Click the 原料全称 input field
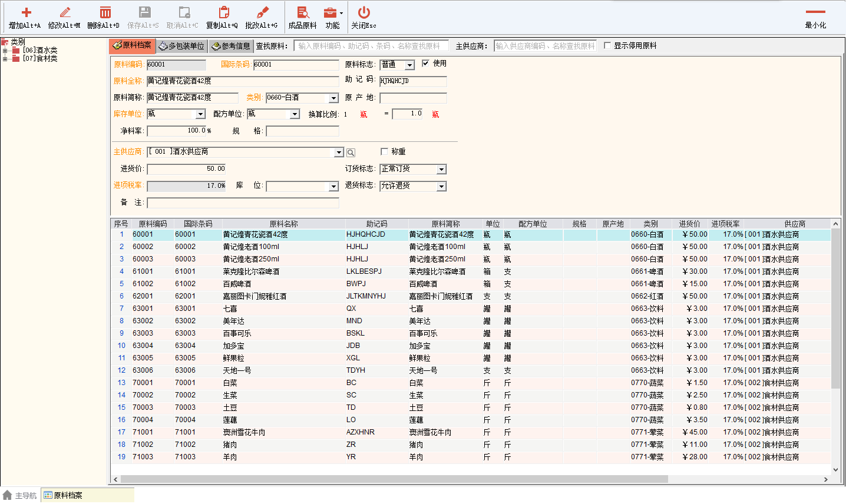The width and height of the screenshot is (846, 504). pos(243,81)
